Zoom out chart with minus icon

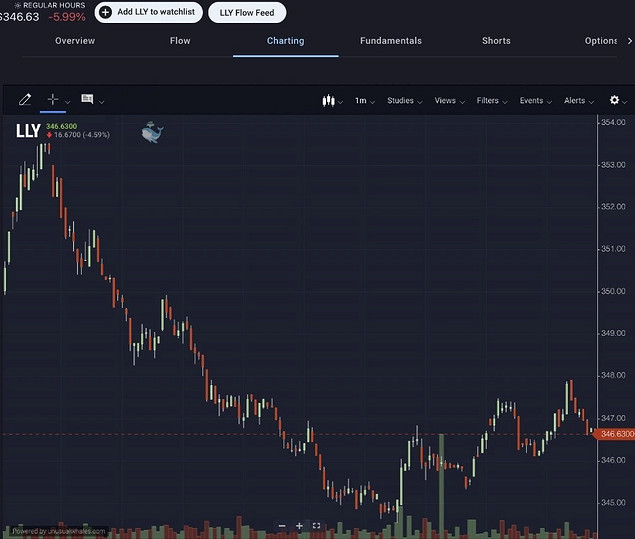[x=282, y=525]
